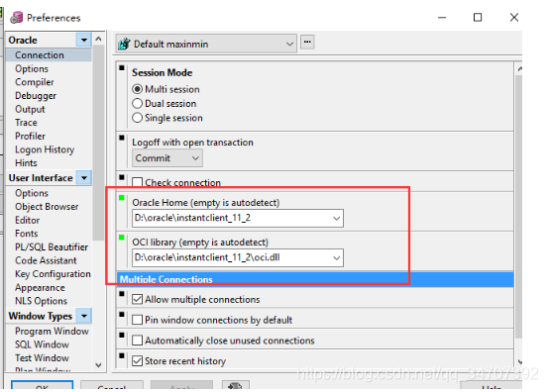Click the indicator square beside Check connection
This screenshot has width=548, height=392.
coord(122,177)
